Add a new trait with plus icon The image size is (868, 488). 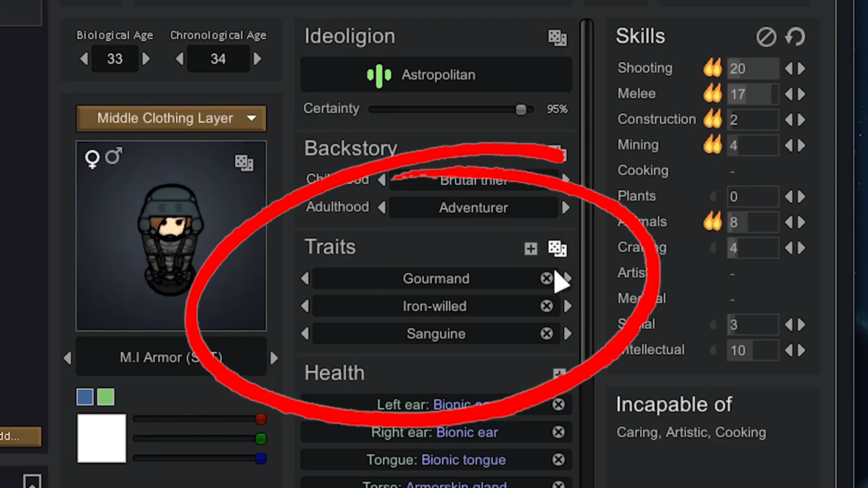531,248
